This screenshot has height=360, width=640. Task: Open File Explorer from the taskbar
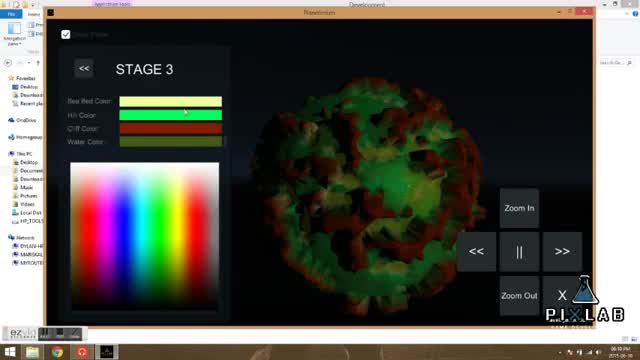32,352
